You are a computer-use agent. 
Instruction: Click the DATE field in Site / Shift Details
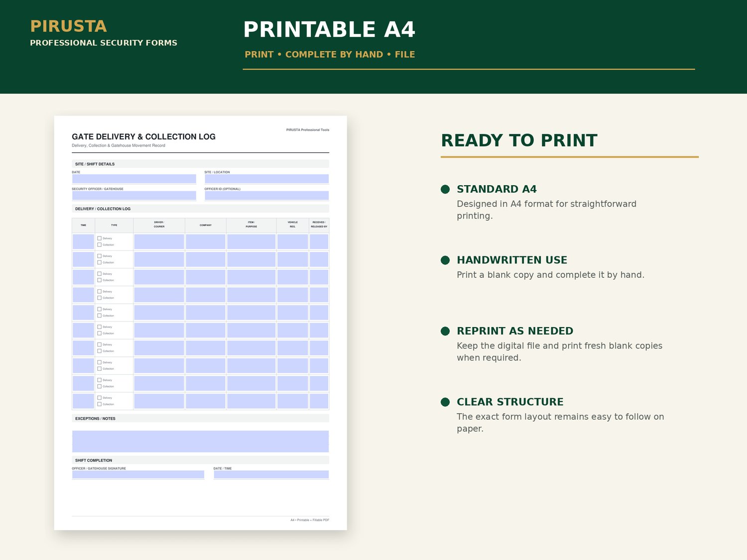pos(134,179)
